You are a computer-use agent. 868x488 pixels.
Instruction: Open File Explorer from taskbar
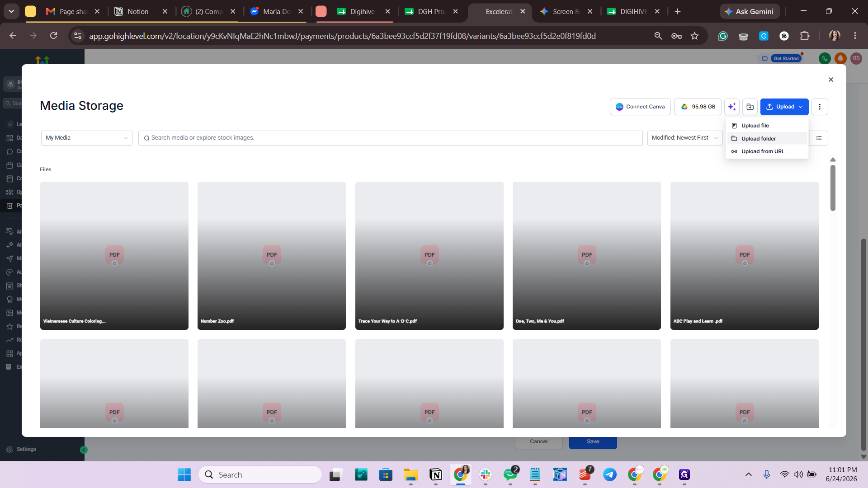pos(410,475)
